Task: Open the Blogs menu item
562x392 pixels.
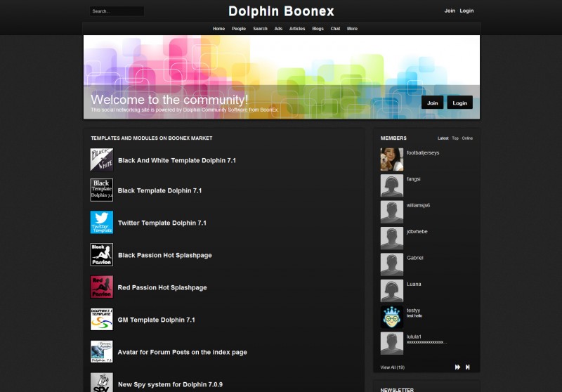Action: click(318, 29)
